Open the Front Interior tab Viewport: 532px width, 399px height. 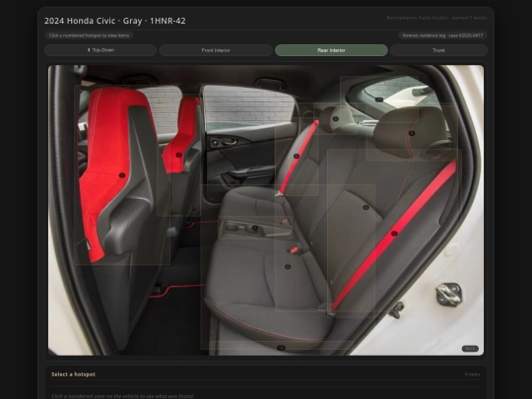216,50
